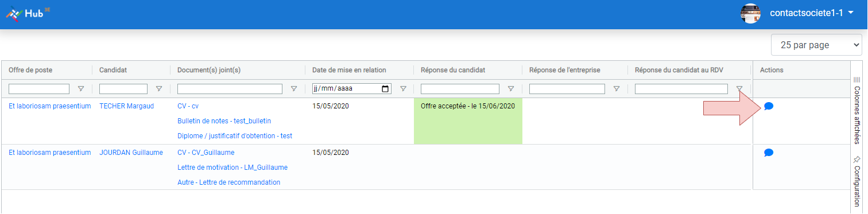Click filter icon for Candidat column
The width and height of the screenshot is (868, 214).
[159, 89]
